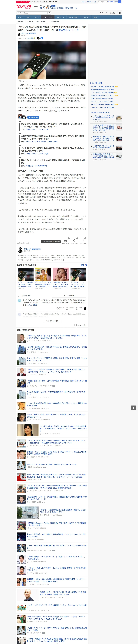Click the ウェブ検索 input field

click(102, 2)
